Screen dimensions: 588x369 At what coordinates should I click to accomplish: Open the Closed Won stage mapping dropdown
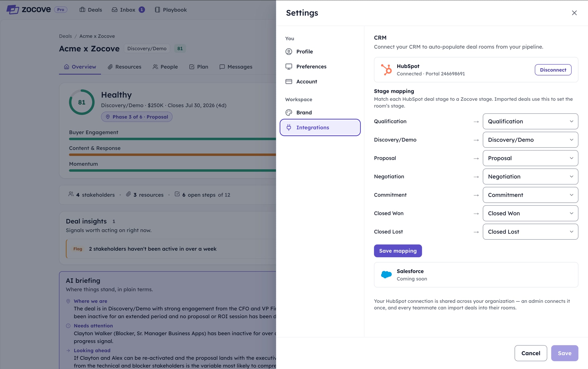pyautogui.click(x=530, y=213)
